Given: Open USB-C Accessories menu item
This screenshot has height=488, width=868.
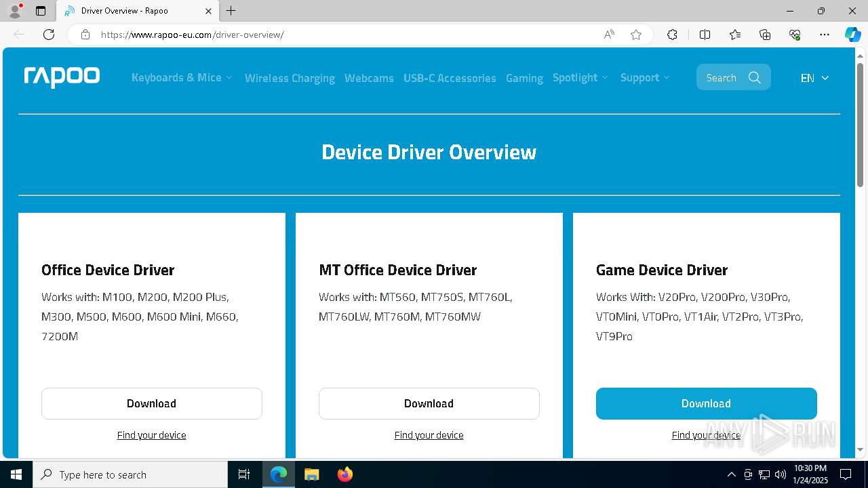Looking at the screenshot, I should (x=450, y=78).
